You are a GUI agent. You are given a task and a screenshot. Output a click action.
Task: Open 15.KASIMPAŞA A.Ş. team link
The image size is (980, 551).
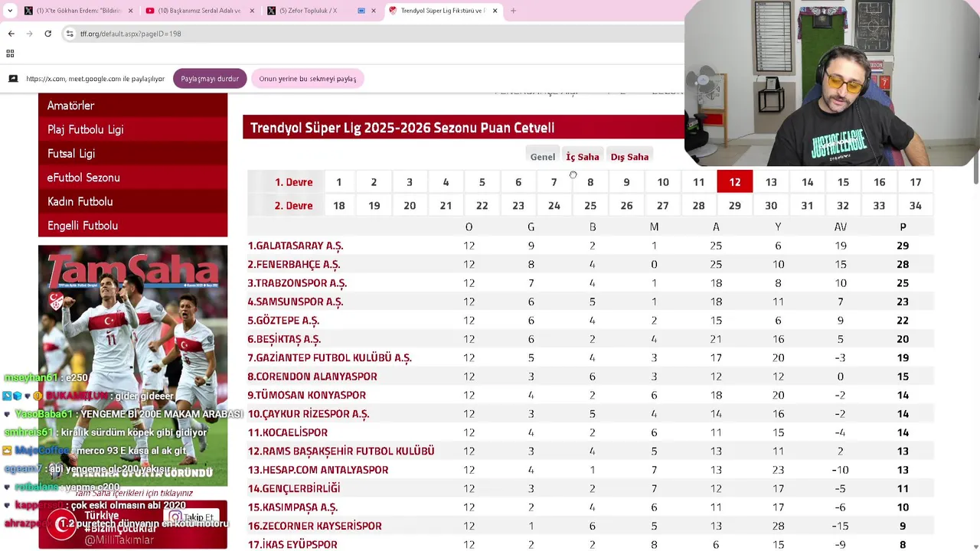pos(292,507)
